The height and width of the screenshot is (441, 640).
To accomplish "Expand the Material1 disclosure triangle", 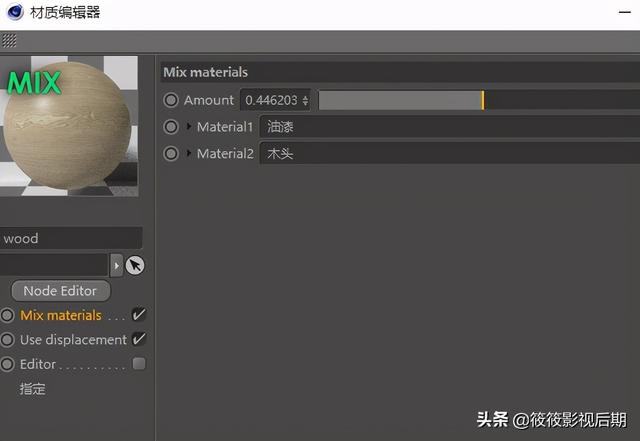I will click(x=189, y=127).
